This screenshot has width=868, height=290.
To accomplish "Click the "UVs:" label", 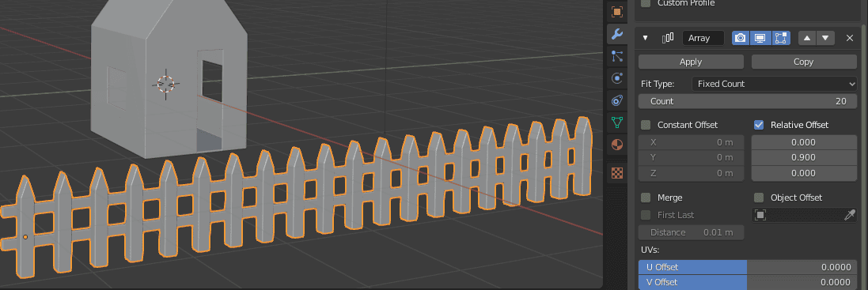I will [650, 250].
